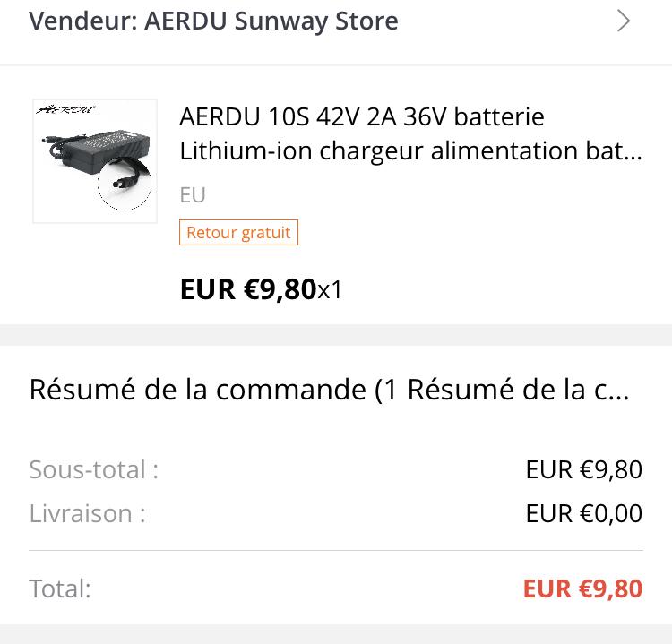Select the EU plug variant label
Image resolution: width=672 pixels, height=644 pixels.
click(193, 195)
